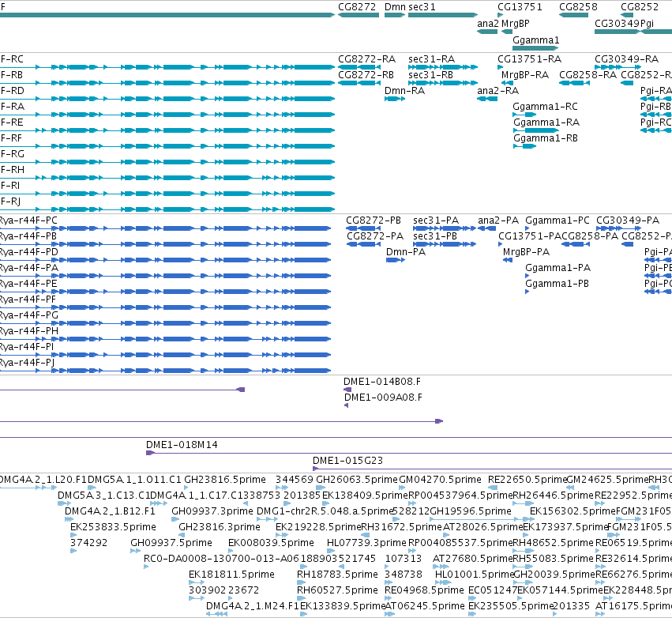672x618 pixels.
Task: Click the RC0-DA0008-130700-013-A06 EST label
Action: 221,559
